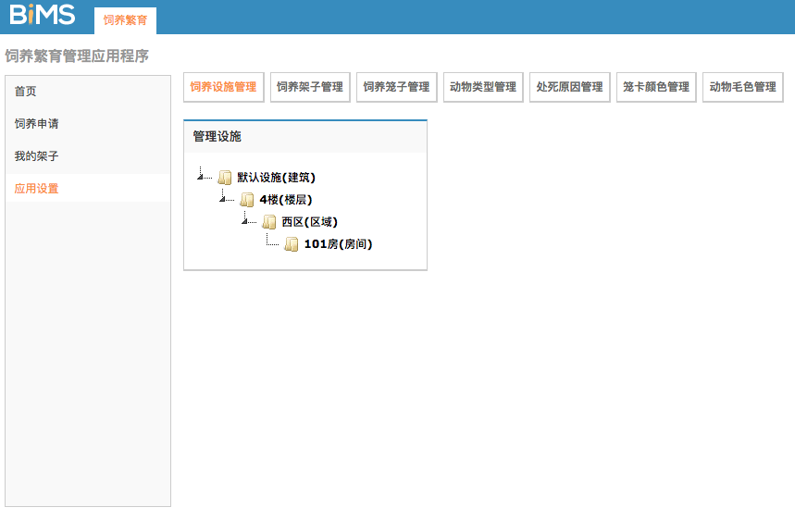Open 饲养申请 in sidebar
The image size is (795, 532).
37,124
